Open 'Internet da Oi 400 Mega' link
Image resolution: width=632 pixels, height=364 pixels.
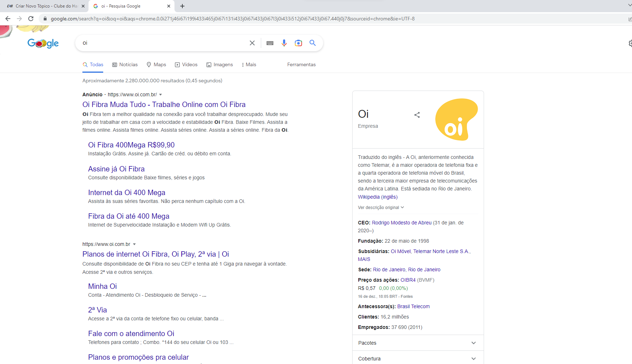coord(126,193)
